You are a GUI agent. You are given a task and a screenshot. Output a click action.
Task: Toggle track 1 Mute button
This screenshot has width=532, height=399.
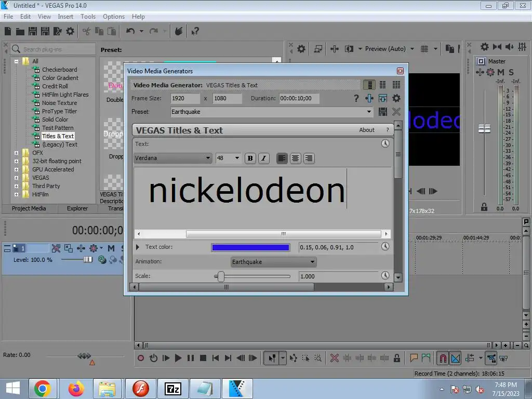[111, 248]
